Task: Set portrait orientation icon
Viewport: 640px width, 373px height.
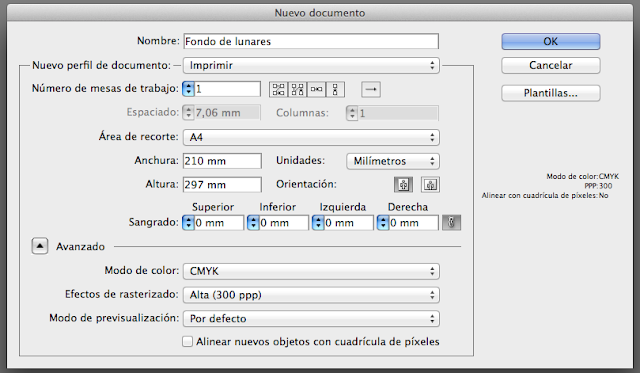Action: [x=403, y=185]
